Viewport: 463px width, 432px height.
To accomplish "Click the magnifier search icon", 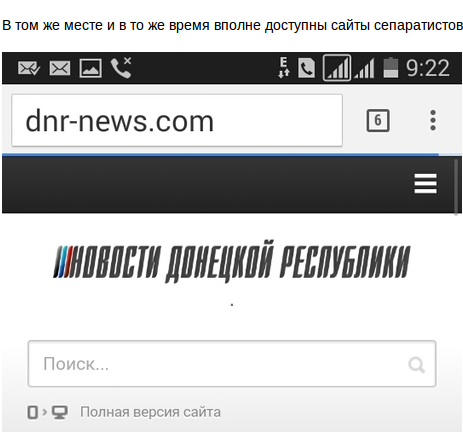I will (x=417, y=365).
